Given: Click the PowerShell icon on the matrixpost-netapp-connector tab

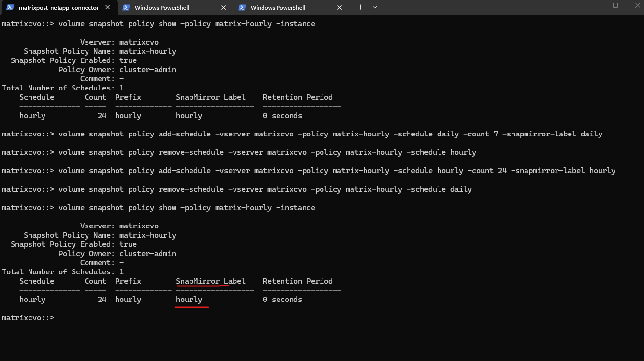Looking at the screenshot, I should 10,8.
